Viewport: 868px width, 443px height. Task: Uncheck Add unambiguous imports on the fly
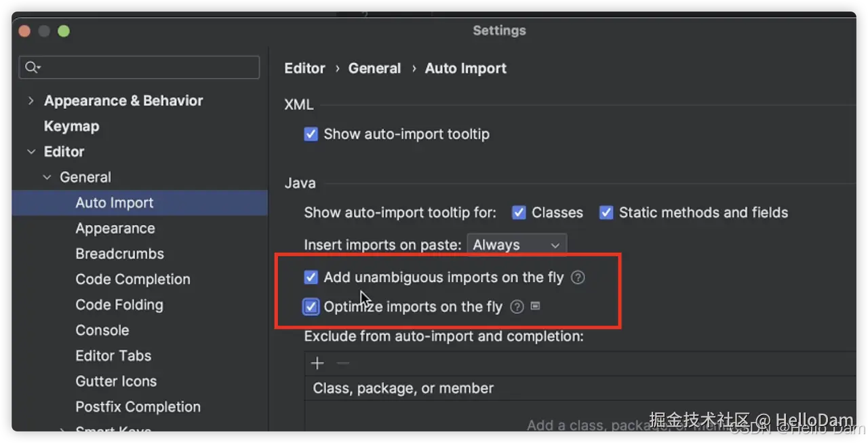[x=311, y=277]
